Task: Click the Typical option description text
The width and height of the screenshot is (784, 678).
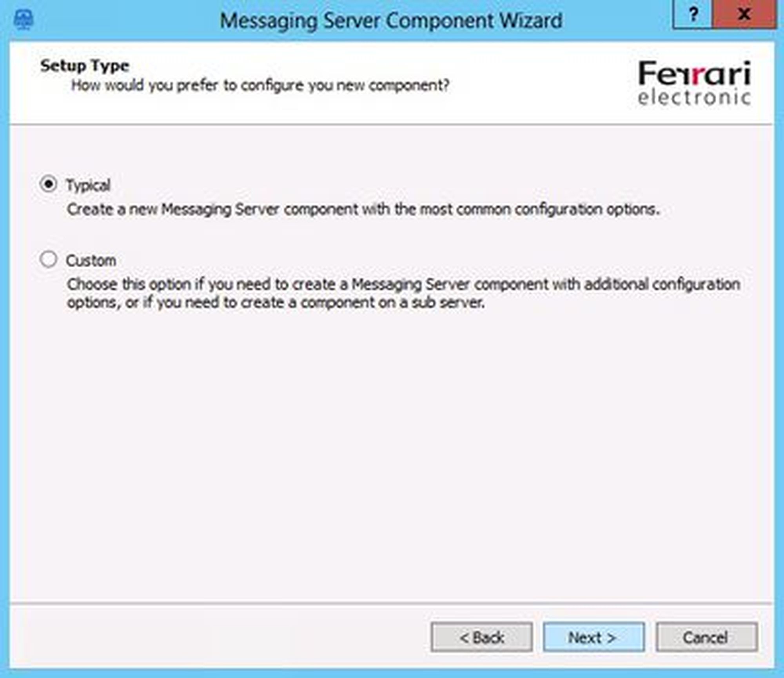Action: 363,209
